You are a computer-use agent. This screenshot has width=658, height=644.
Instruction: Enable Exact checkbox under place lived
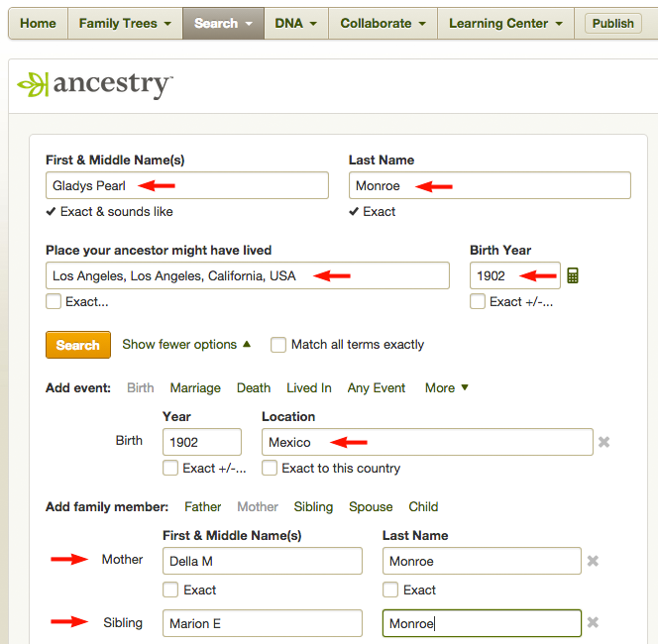[54, 301]
